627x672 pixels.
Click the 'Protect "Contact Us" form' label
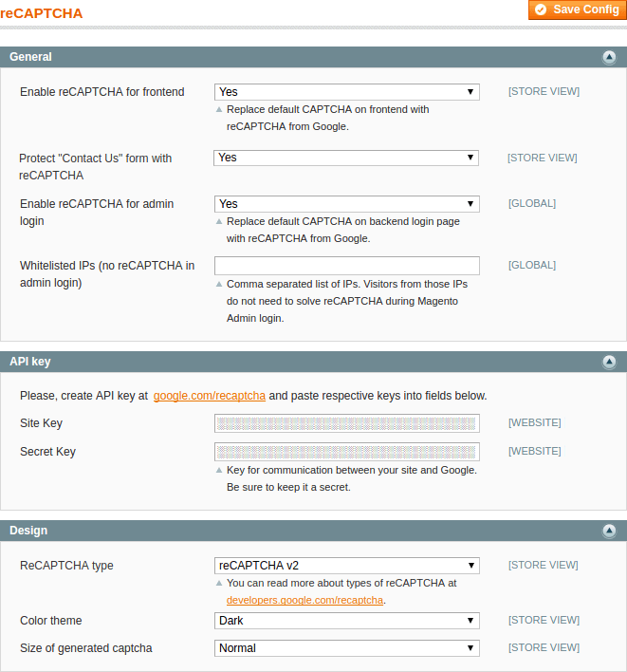pyautogui.click(x=95, y=167)
